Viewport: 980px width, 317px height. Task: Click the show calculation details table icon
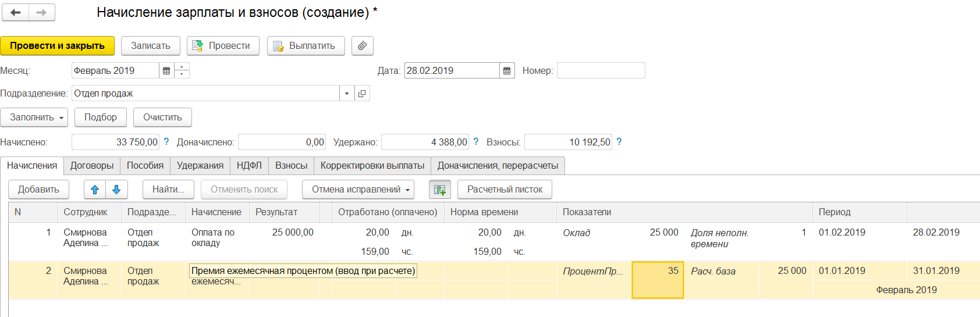(440, 190)
